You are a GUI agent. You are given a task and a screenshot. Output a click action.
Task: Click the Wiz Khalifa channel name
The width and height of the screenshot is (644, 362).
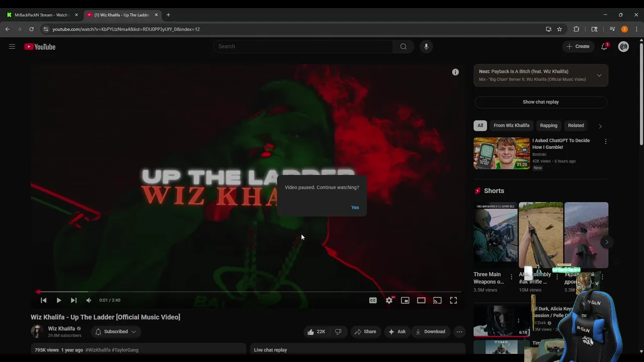click(61, 329)
